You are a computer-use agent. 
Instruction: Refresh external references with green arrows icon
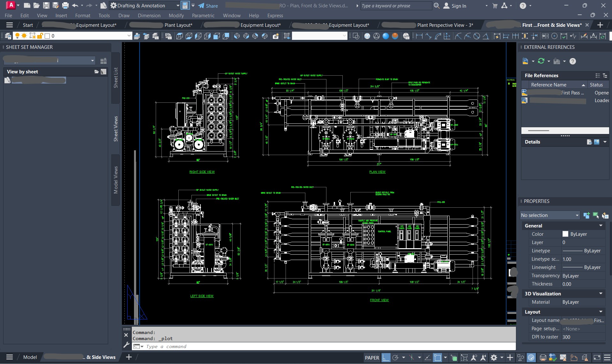[x=541, y=61]
